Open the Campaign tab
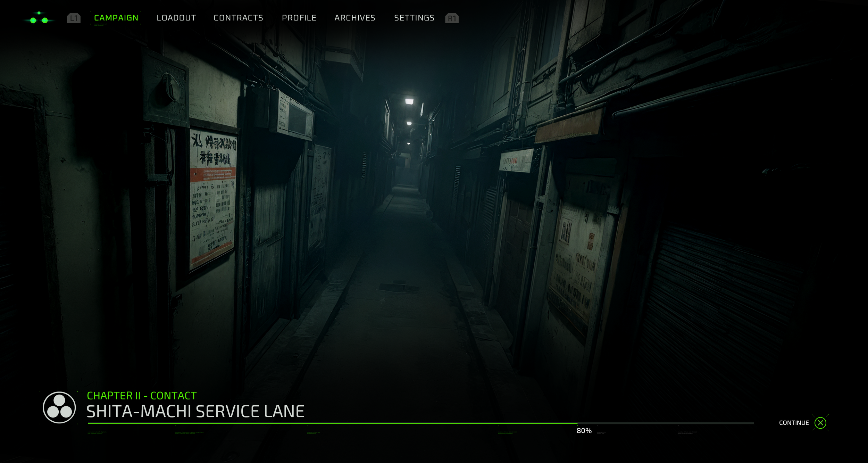 click(116, 18)
